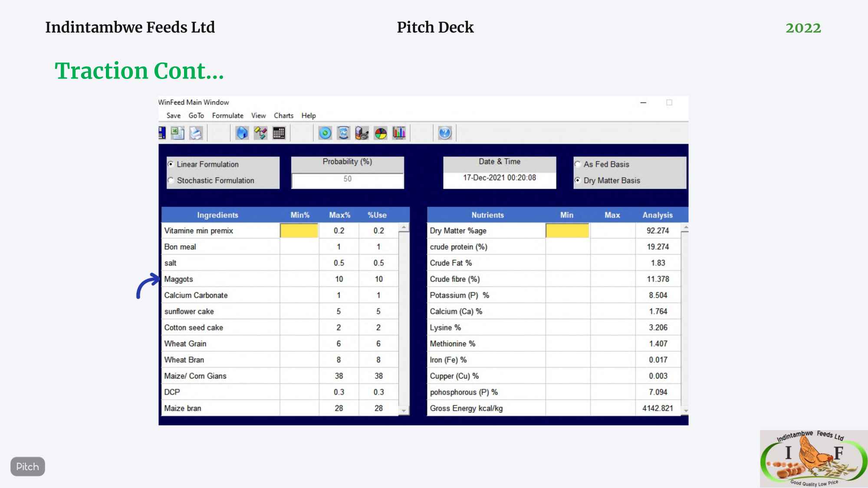This screenshot has width=868, height=488.
Task: Open the View menu
Action: coord(259,116)
